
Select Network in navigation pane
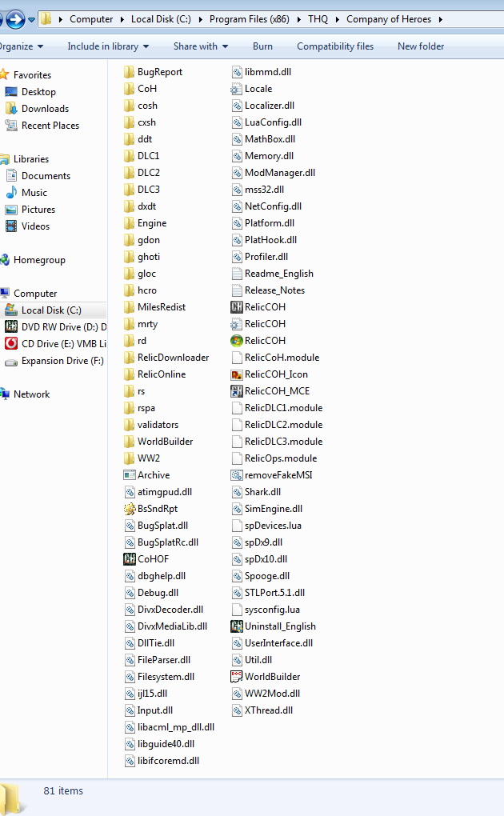click(32, 394)
